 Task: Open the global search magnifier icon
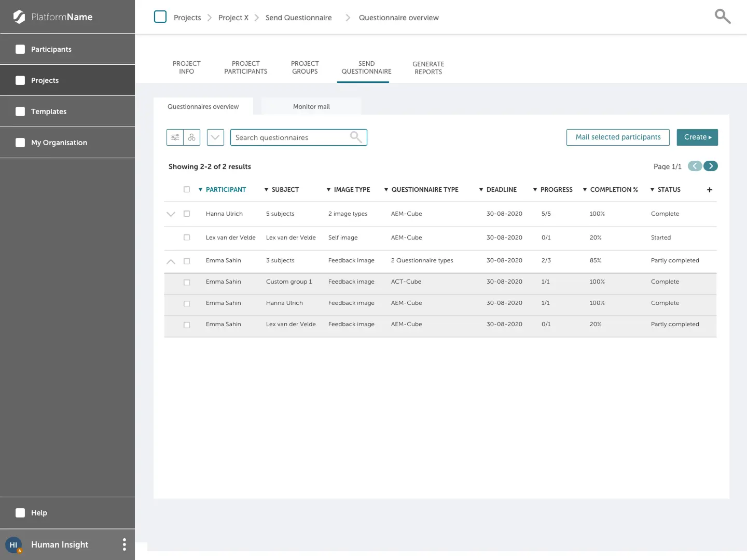(723, 17)
